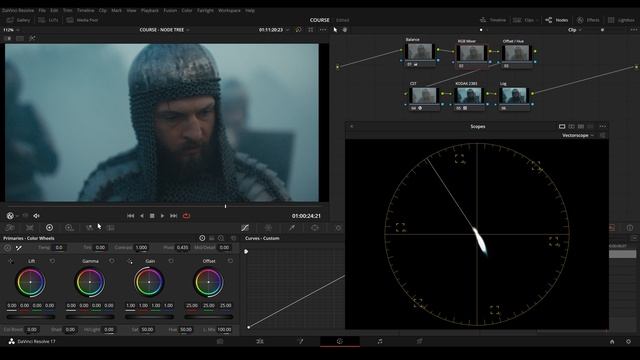Reset the Gamma wheel

tap(112, 261)
